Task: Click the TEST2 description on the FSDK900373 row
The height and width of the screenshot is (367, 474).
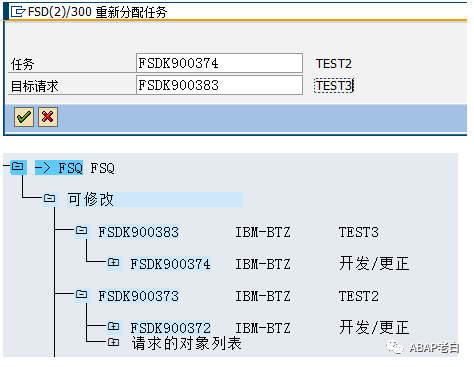Action: coord(359,296)
